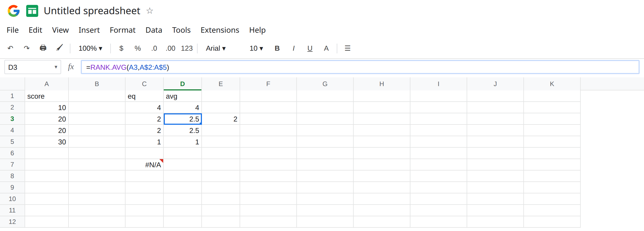The image size is (644, 231).
Task: Select the cell containing 30
Action: 47,142
